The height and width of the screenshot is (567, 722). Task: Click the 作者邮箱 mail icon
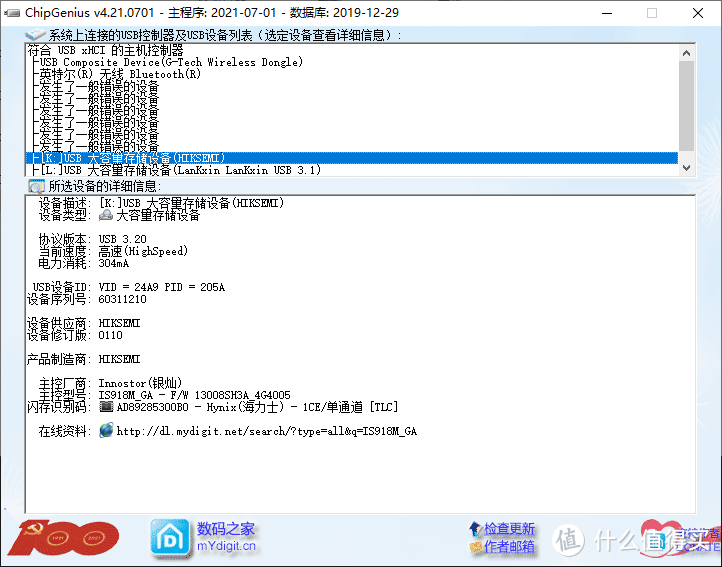(475, 547)
